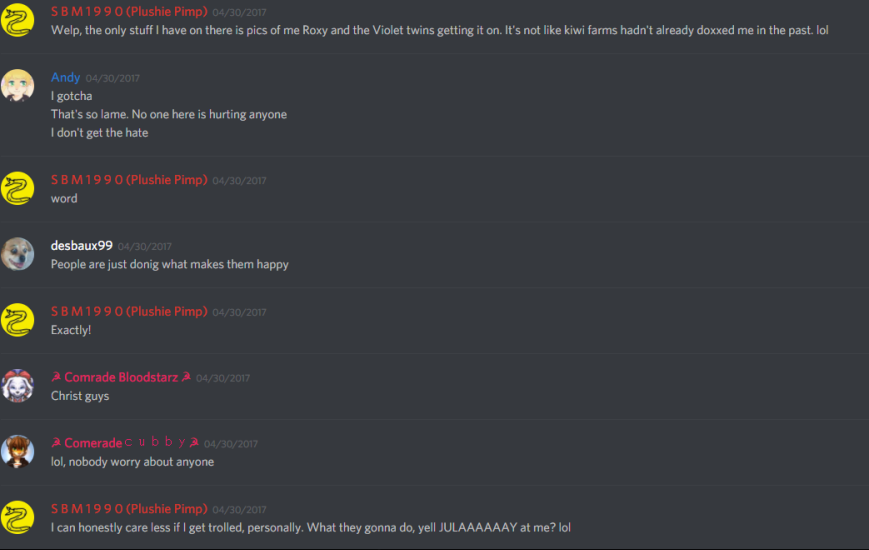The image size is (869, 550).
Task: Click timestamp next to Andy's name
Action: pos(113,78)
